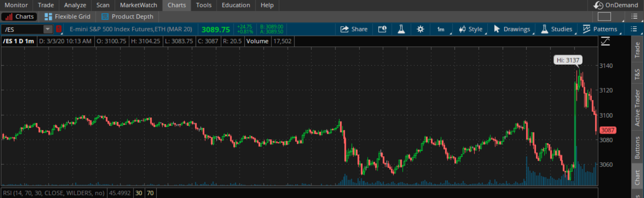Toggle the Buttons side panel

click(637, 147)
